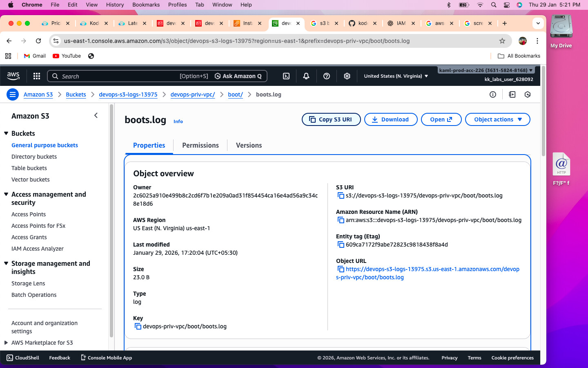Open the Info link next to boots.log
Viewport: 588px width, 368px height.
click(x=178, y=121)
